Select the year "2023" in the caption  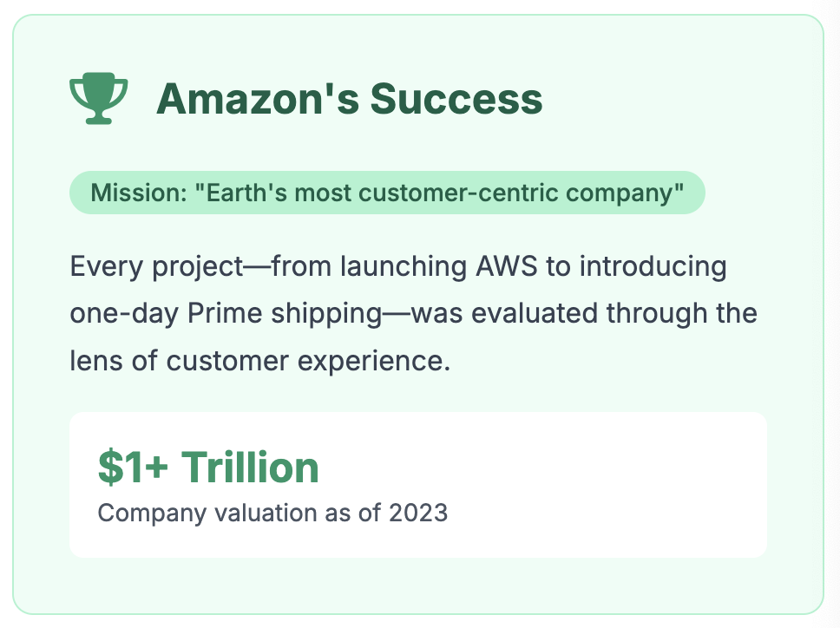418,513
